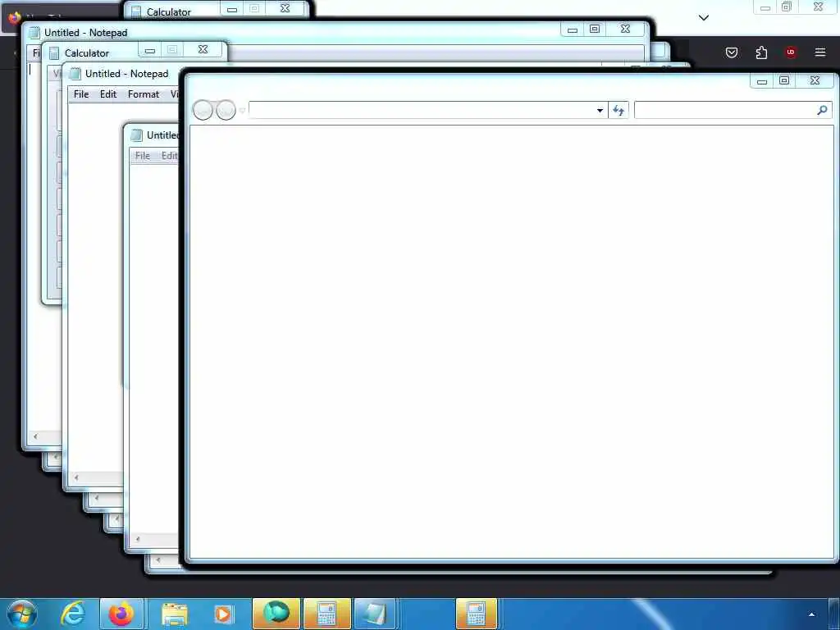The image size is (840, 630).
Task: Close the front explorer window
Action: click(815, 80)
